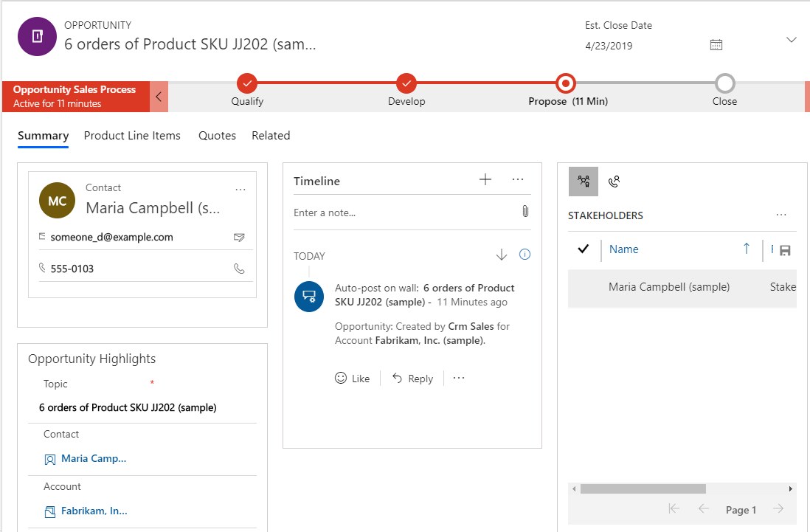Click the MC contact avatar
The height and width of the screenshot is (532, 810).
pyautogui.click(x=57, y=201)
